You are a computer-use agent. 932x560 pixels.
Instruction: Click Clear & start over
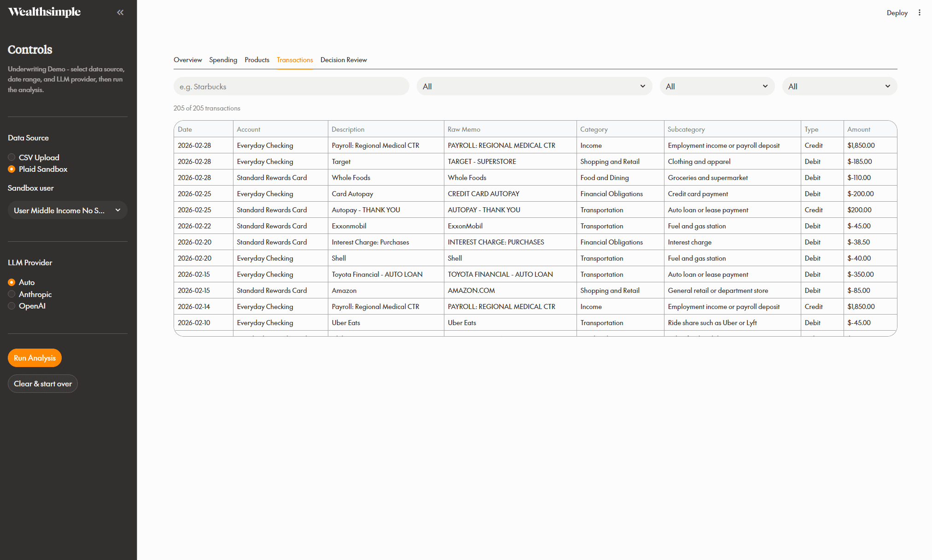tap(43, 384)
